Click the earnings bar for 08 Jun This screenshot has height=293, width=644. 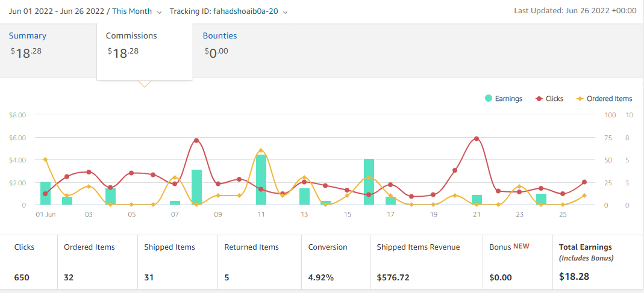(196, 187)
